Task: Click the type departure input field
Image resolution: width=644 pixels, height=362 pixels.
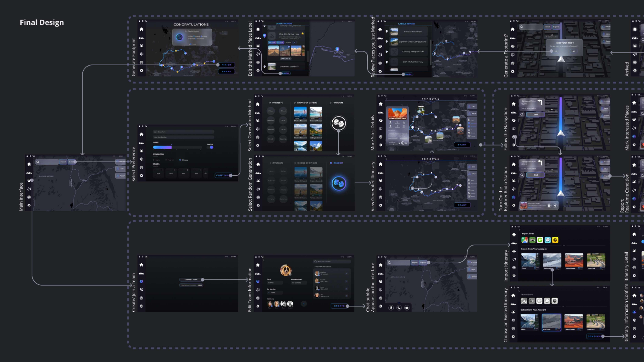Action: tap(183, 132)
